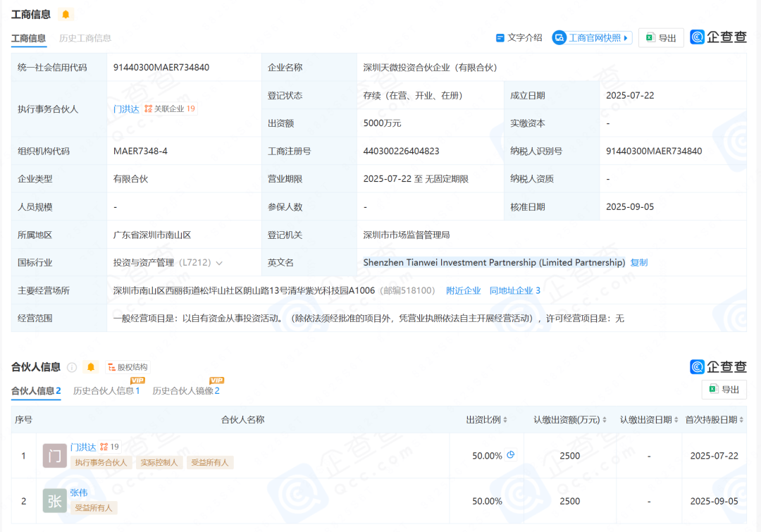Click 关联企业 19 badge

point(170,109)
